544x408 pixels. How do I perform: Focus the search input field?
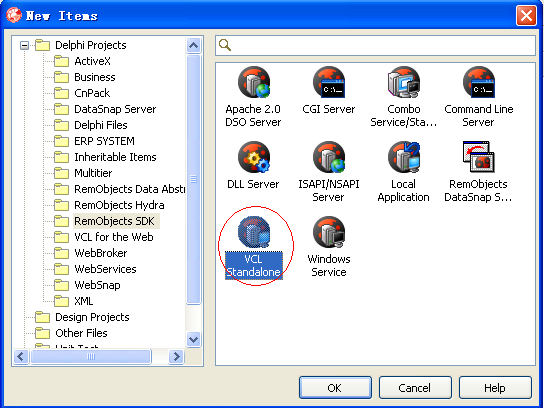tap(375, 45)
